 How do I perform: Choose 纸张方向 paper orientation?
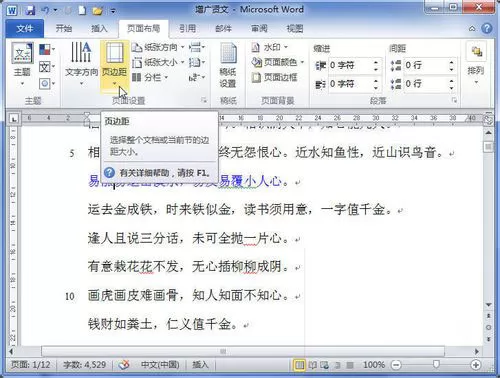pyautogui.click(x=158, y=47)
